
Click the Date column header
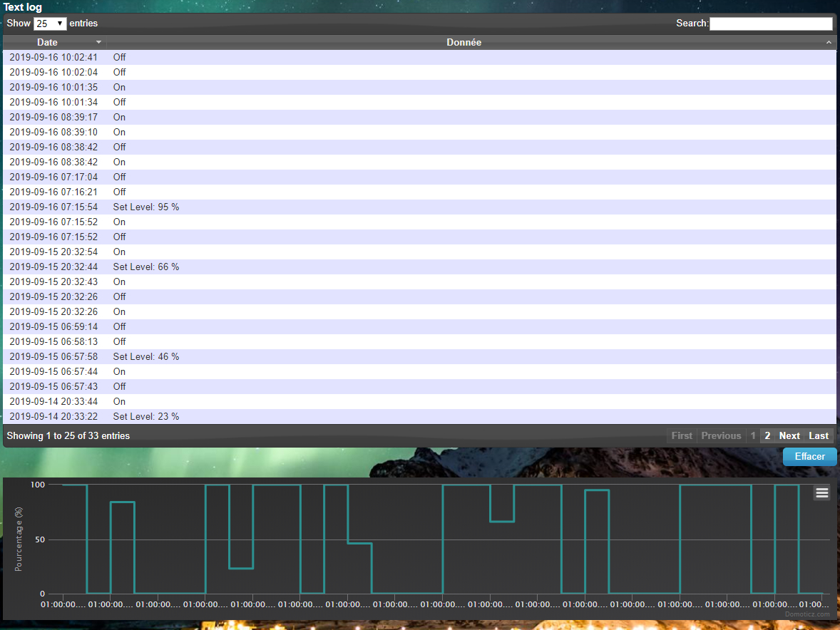(47, 43)
